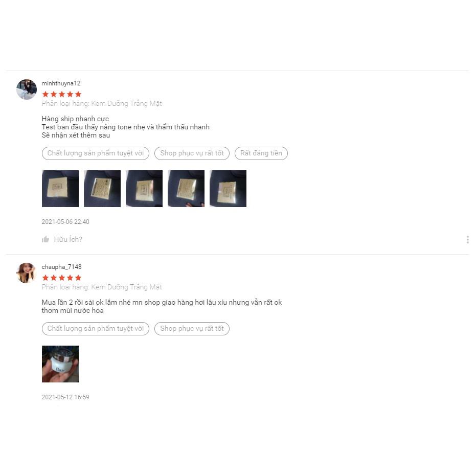Open white cream jar review photo
Viewport: 476px width, 476px height.
(60, 364)
